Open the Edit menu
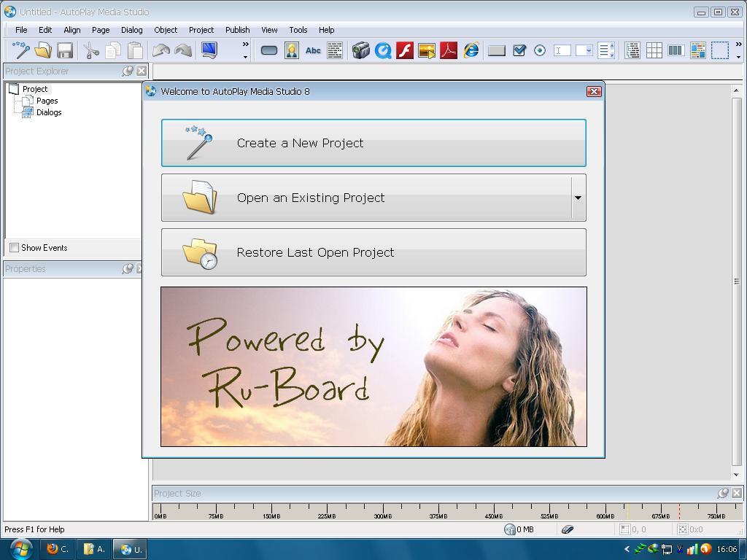 pyautogui.click(x=45, y=29)
